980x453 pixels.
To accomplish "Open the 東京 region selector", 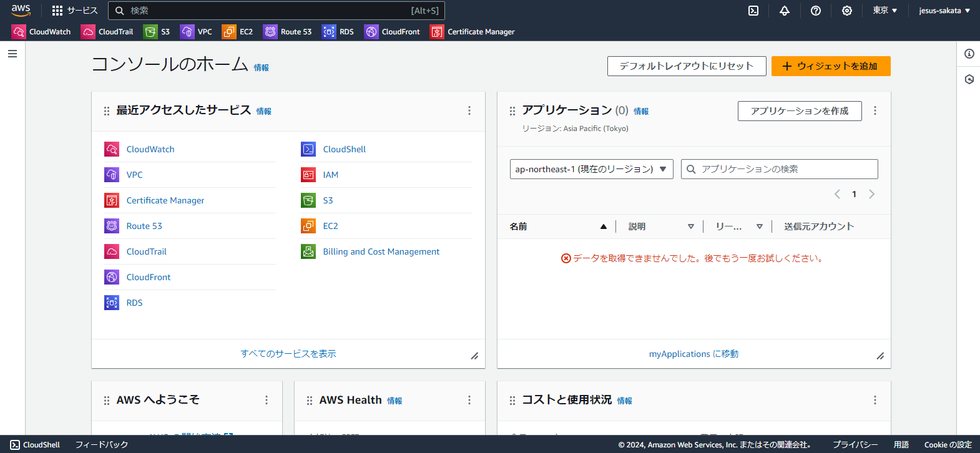I will point(885,11).
